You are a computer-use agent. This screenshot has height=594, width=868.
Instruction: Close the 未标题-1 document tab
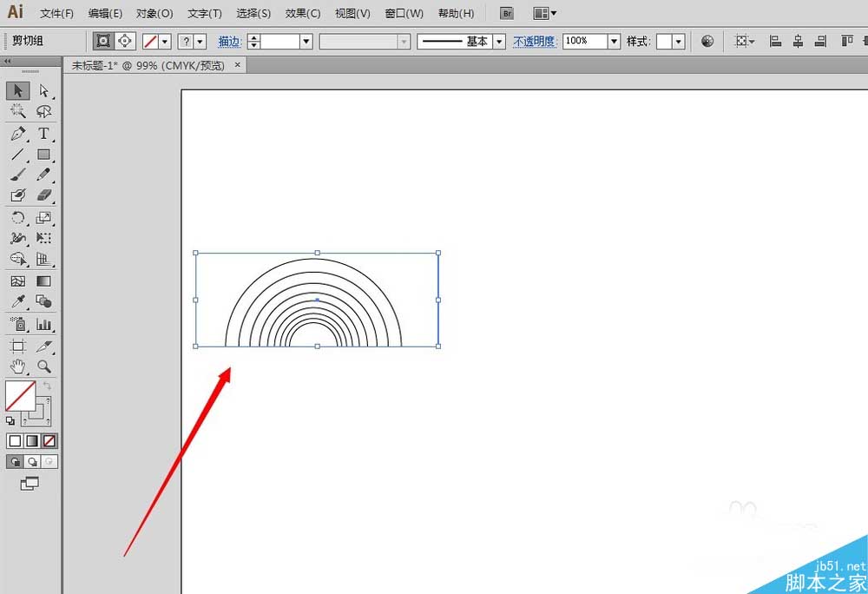239,65
